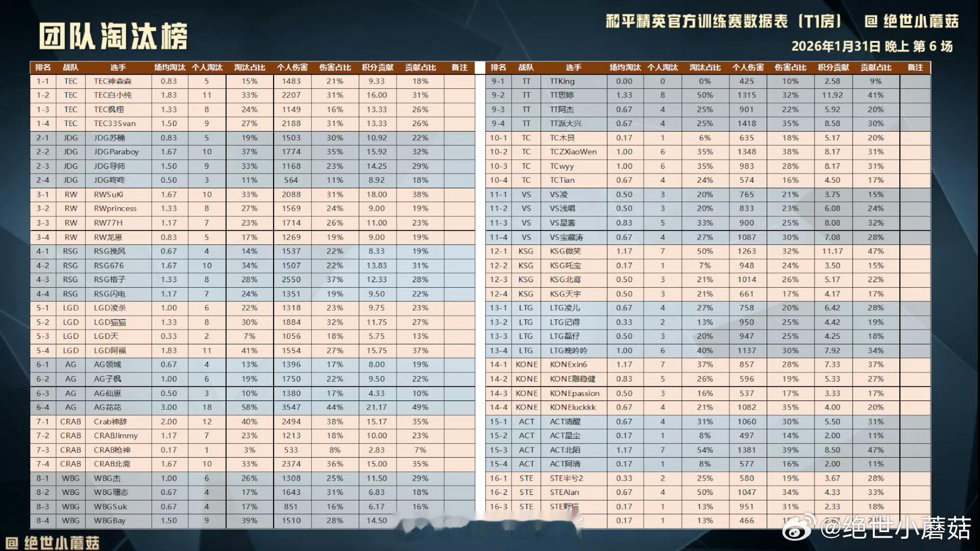Click KSG微笑's 50% elimination share cell
Image resolution: width=980 pixels, height=551 pixels.
pyautogui.click(x=704, y=251)
